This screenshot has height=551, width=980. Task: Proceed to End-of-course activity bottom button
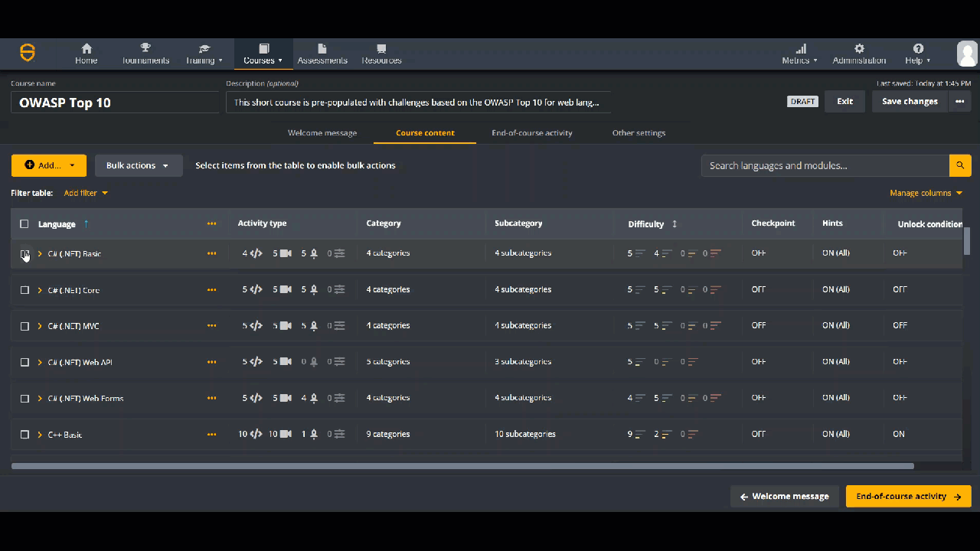click(909, 496)
